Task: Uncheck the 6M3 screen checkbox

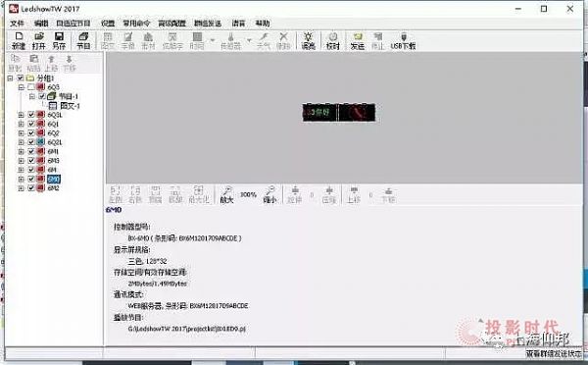Action: point(31,160)
